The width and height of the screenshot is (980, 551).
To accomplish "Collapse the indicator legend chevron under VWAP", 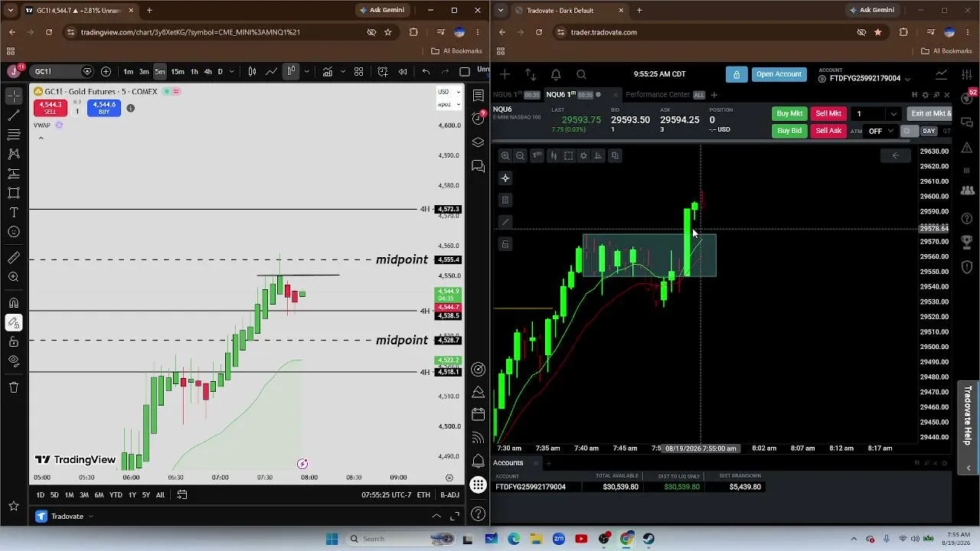I will pos(41,138).
